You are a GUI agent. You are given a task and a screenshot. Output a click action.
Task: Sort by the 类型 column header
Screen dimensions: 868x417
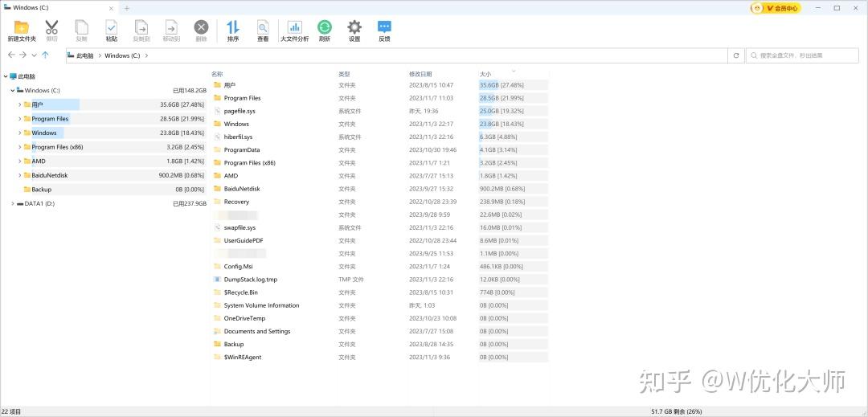(344, 74)
